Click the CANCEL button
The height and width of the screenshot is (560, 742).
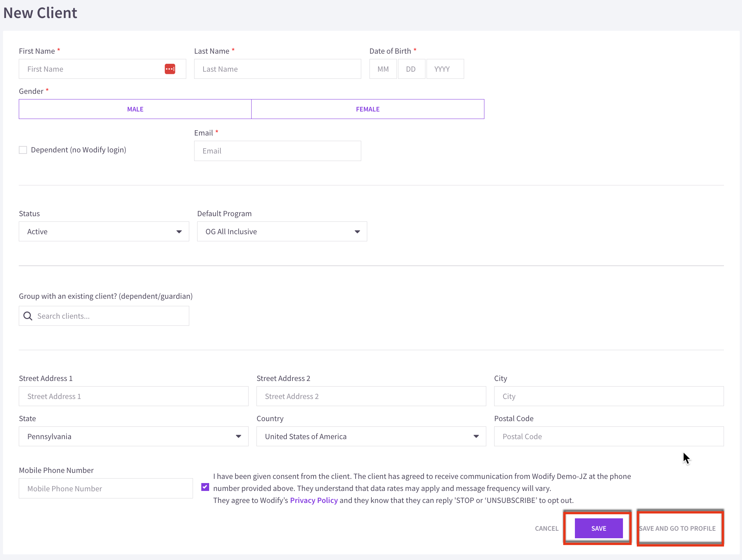point(547,528)
